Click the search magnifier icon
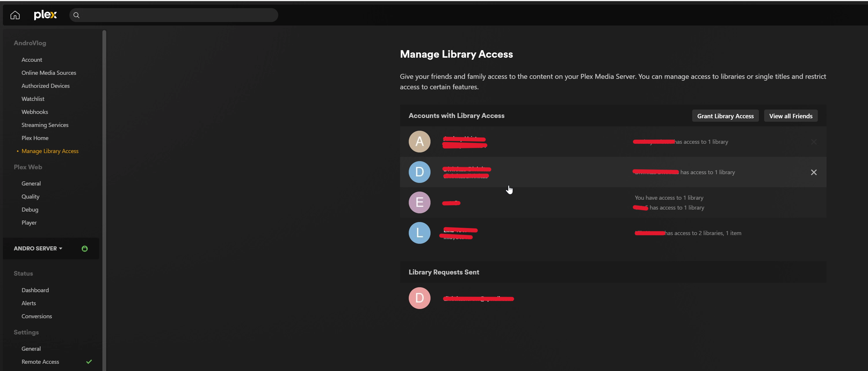Image resolution: width=868 pixels, height=371 pixels. click(77, 15)
